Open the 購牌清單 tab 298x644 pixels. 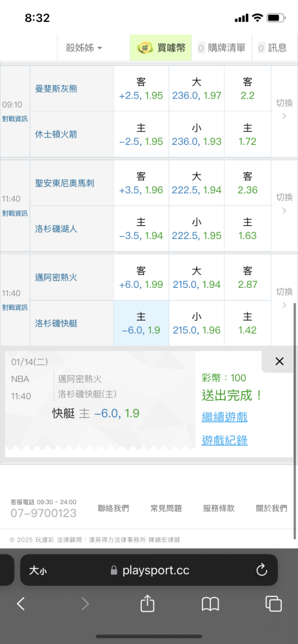click(221, 48)
